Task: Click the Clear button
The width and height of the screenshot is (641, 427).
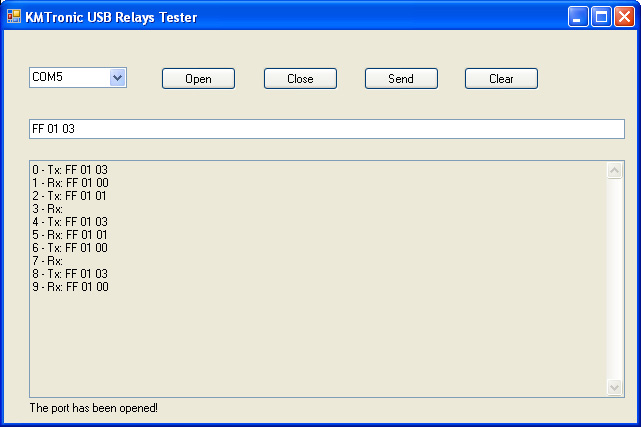Action: pos(501,78)
